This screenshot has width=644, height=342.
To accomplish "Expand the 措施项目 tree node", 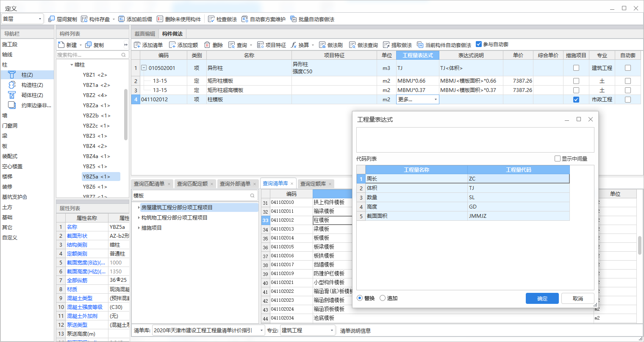I will pyautogui.click(x=139, y=228).
